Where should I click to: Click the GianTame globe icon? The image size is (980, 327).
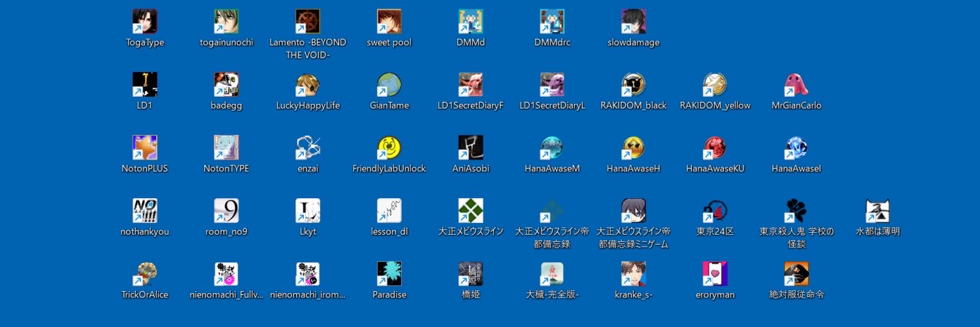click(x=389, y=84)
